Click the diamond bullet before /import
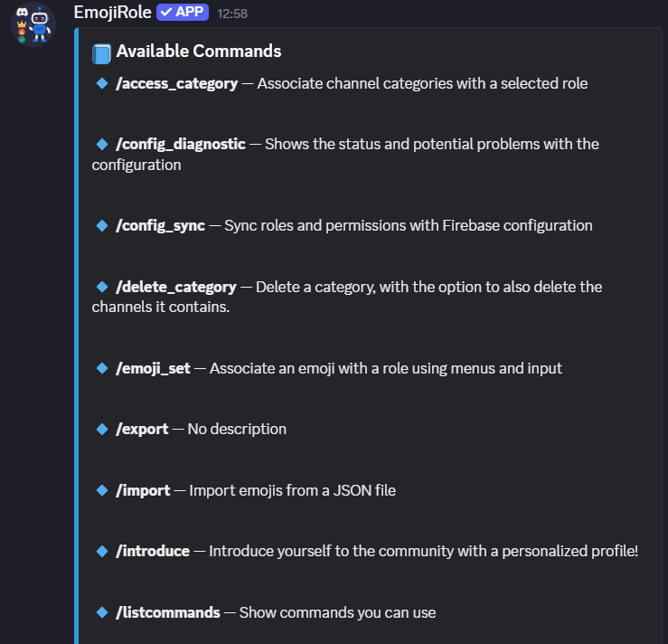The height and width of the screenshot is (644, 668). coord(102,490)
